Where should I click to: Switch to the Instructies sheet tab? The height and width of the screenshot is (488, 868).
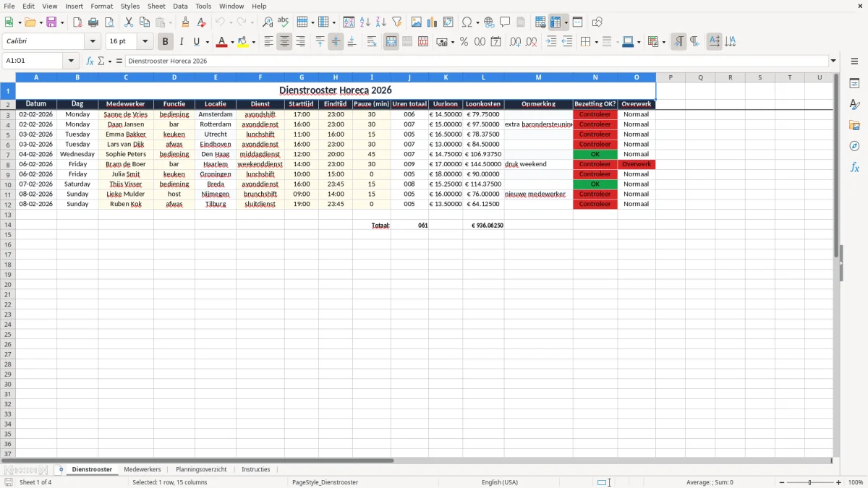256,470
